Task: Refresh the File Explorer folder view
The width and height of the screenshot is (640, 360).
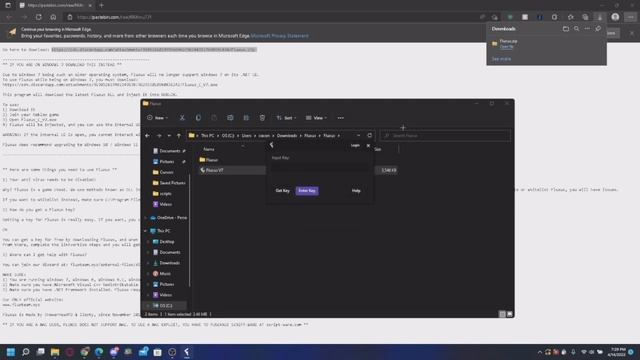Action: pos(369,136)
